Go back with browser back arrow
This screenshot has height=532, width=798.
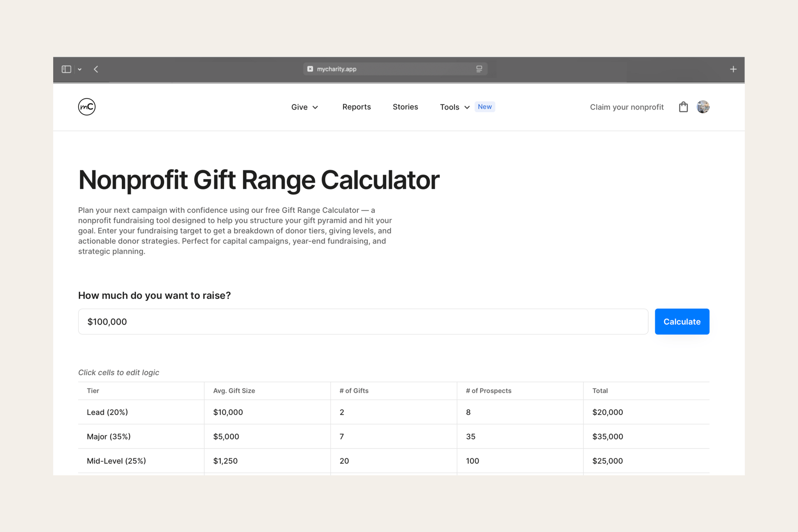pyautogui.click(x=96, y=69)
